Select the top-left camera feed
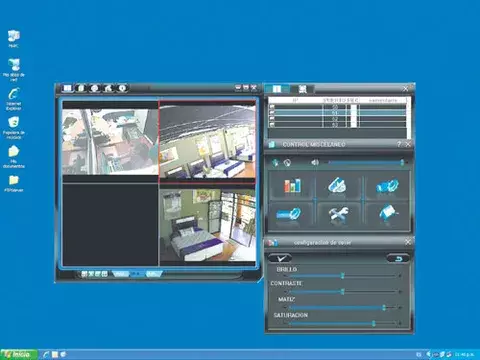 coord(110,141)
